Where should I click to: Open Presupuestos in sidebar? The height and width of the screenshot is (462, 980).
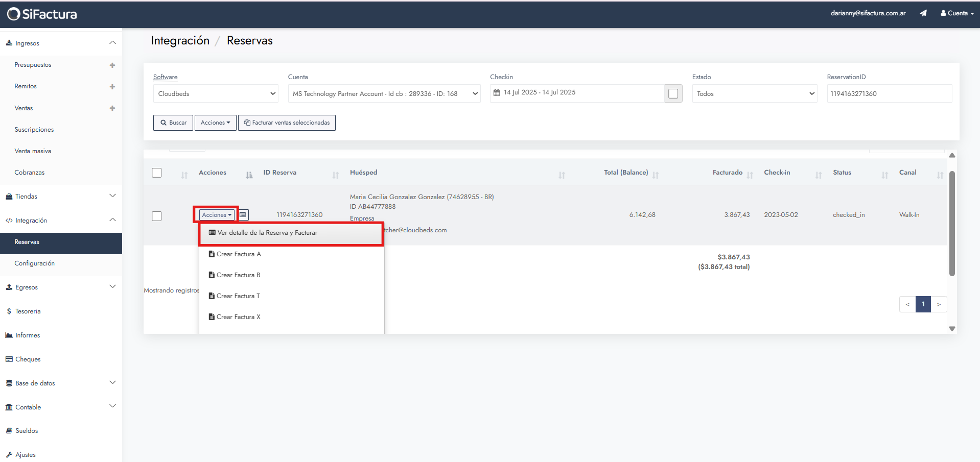33,65
